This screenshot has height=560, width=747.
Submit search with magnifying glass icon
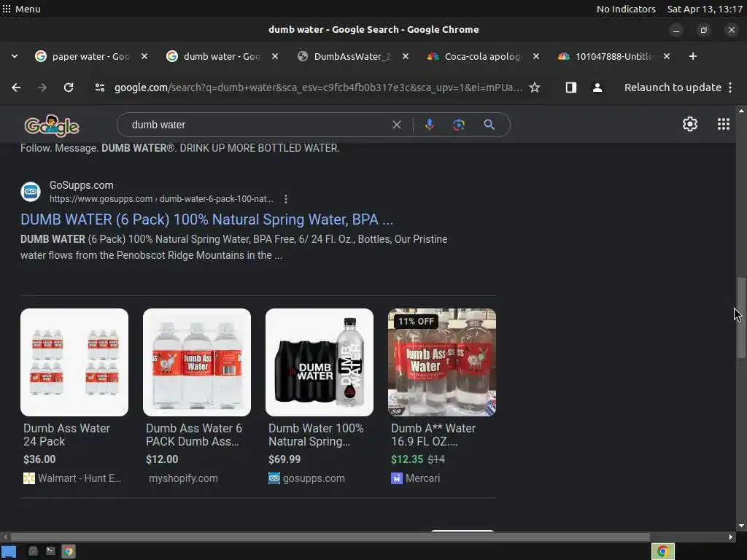click(489, 125)
